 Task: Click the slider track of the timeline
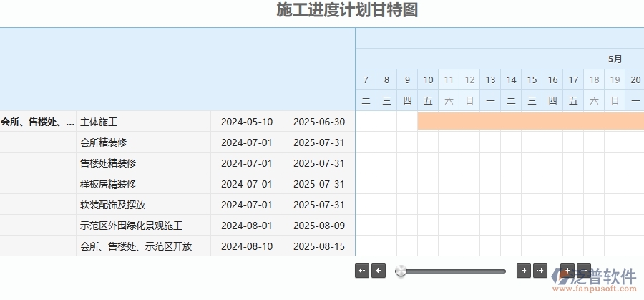pyautogui.click(x=452, y=271)
